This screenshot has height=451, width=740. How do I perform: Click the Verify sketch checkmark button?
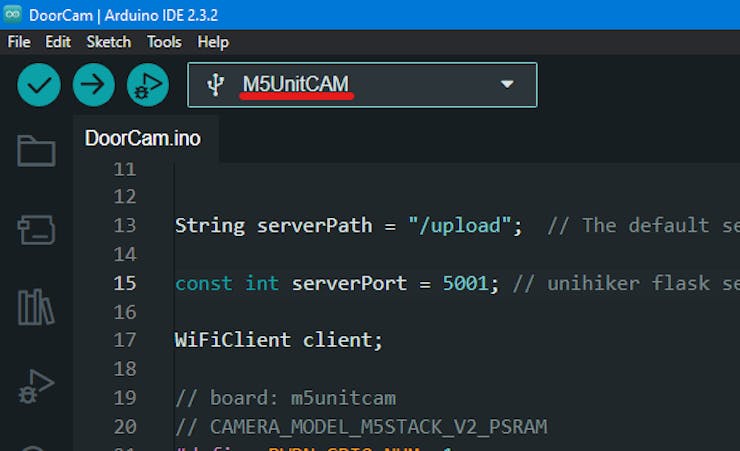(39, 85)
